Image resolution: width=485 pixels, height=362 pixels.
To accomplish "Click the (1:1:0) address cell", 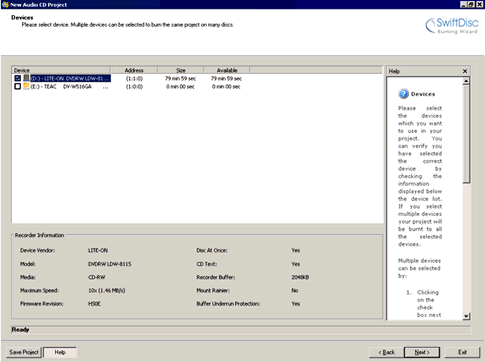I will (134, 78).
